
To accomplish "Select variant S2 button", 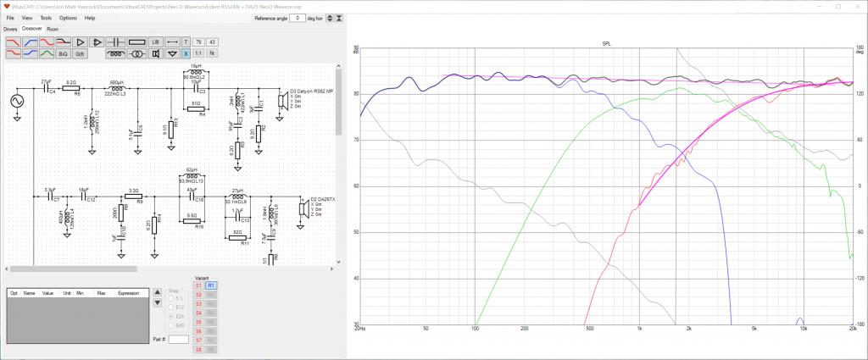I will (x=198, y=295).
